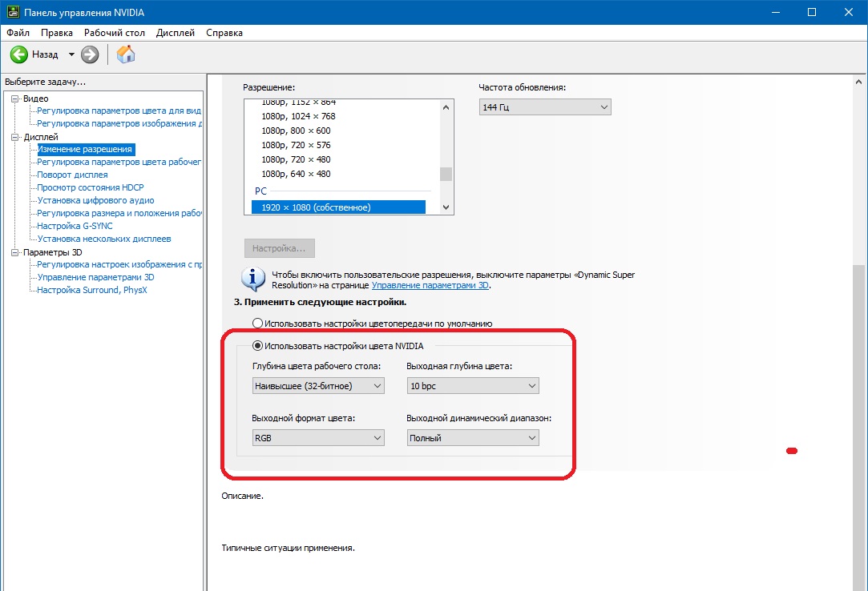Open dynamic range Полный dropdown
This screenshot has width=868, height=591.
click(473, 438)
